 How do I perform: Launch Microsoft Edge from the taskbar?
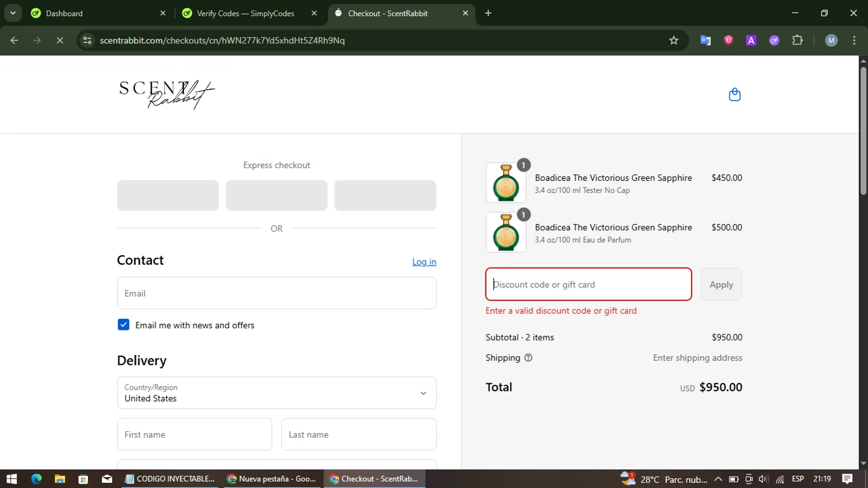coord(36,479)
